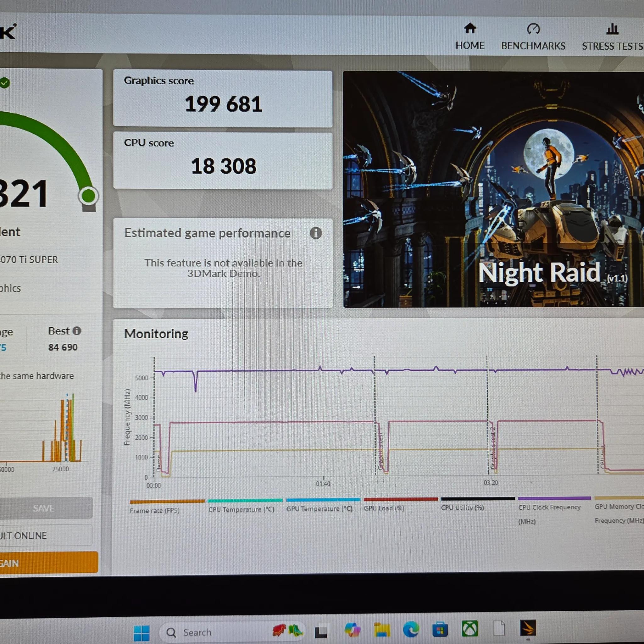Viewport: 644px width, 644px height.
Task: Open File Explorer from the taskbar
Action: (382, 630)
